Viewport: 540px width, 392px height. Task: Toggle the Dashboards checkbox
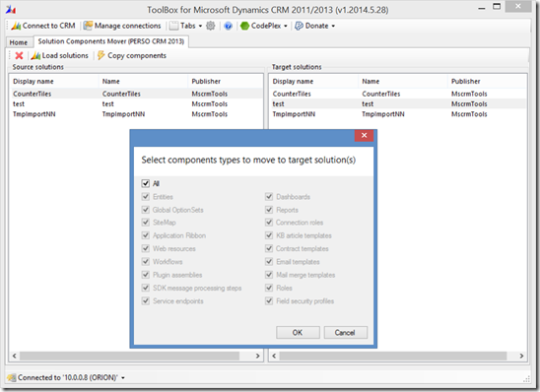[269, 197]
